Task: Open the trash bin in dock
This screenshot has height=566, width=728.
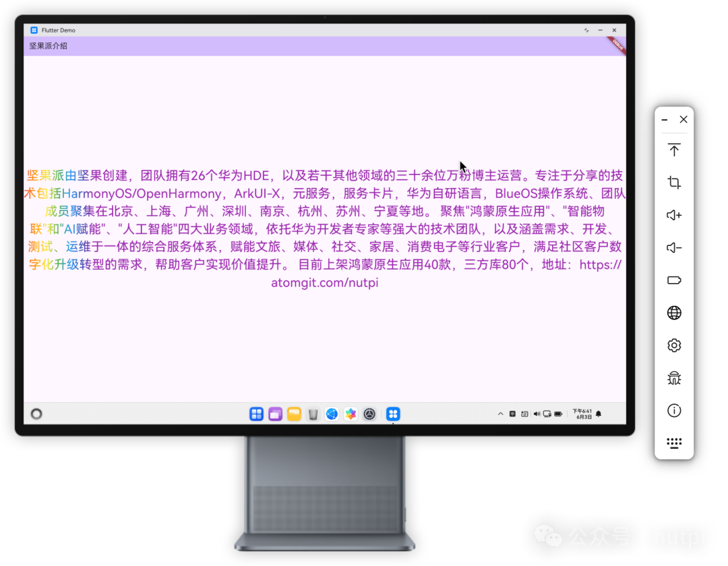Action: click(x=313, y=414)
